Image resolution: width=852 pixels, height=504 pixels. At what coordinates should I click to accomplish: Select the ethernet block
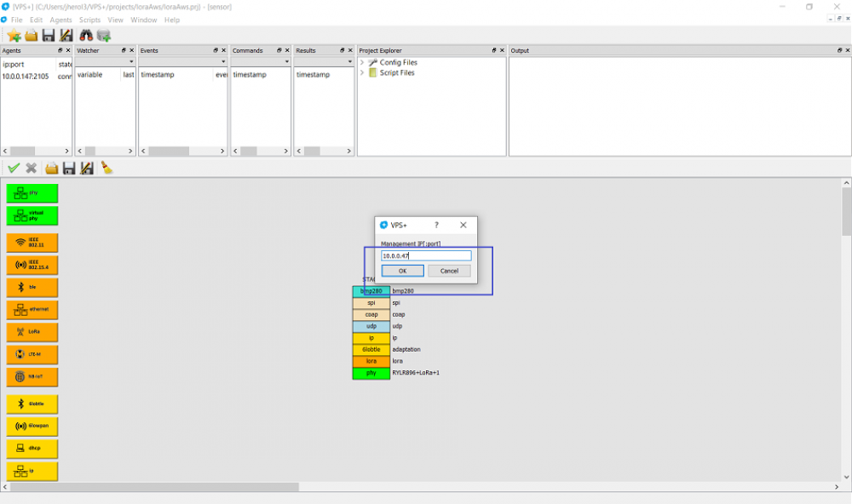pyautogui.click(x=32, y=310)
